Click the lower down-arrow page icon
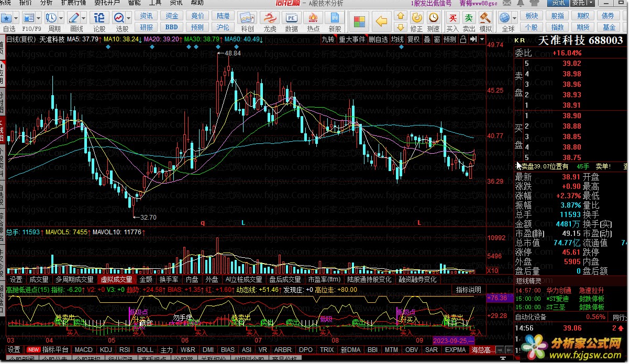This screenshot has width=630, height=364. pyautogui.click(x=401, y=27)
